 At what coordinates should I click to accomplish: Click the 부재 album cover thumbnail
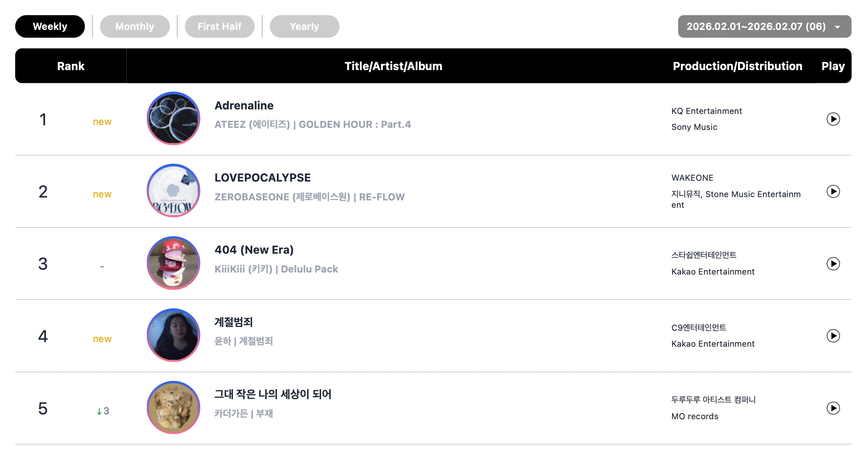click(173, 408)
